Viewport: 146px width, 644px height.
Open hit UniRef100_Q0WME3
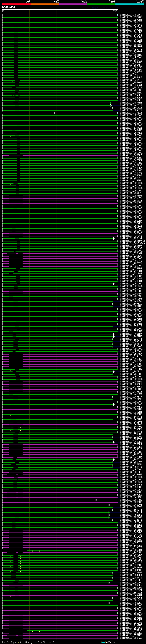[x=131, y=65]
